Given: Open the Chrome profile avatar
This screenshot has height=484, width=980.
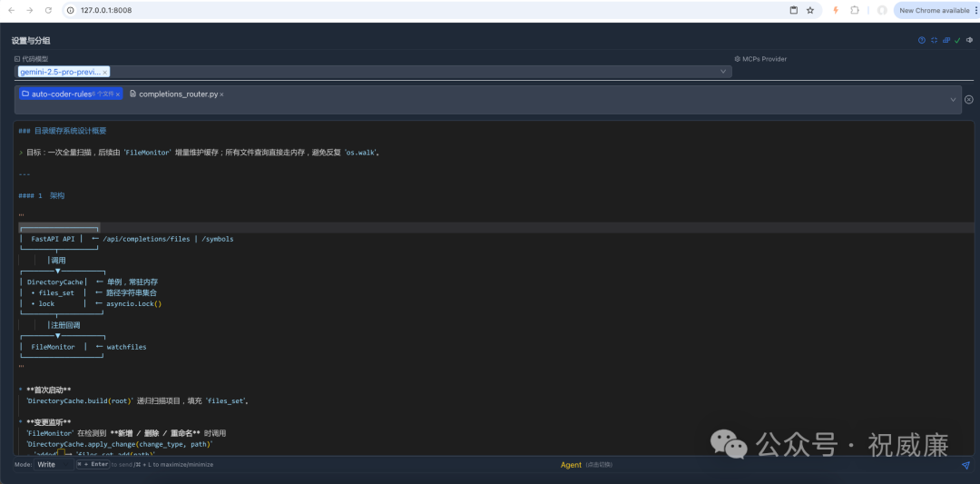Looking at the screenshot, I should pyautogui.click(x=882, y=10).
